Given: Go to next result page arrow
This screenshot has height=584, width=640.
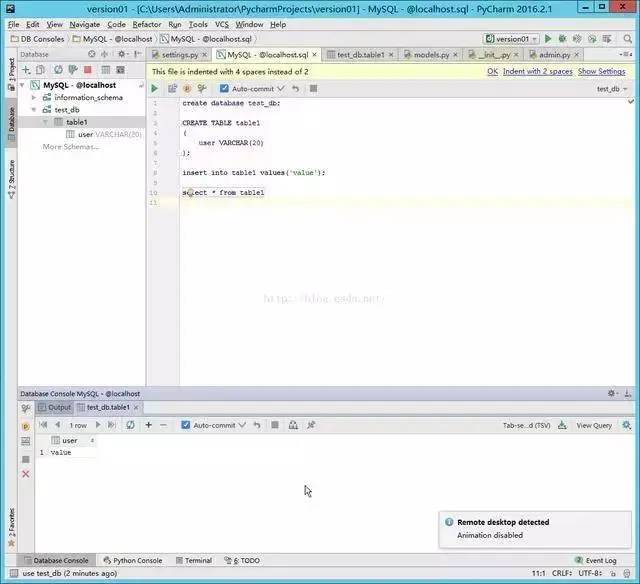Looking at the screenshot, I should click(98, 425).
